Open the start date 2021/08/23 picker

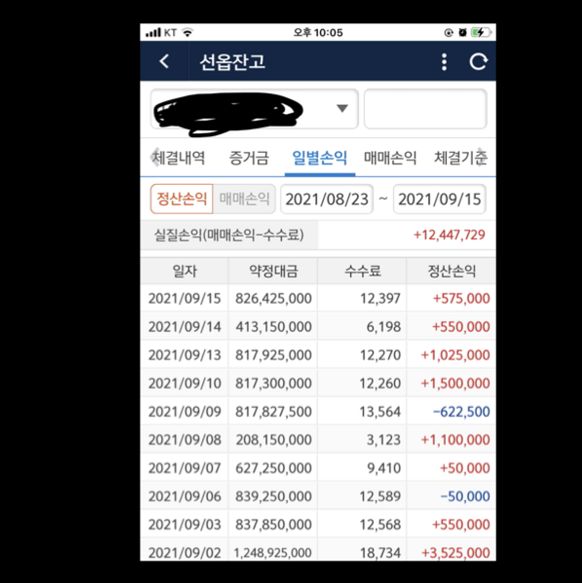(x=327, y=199)
